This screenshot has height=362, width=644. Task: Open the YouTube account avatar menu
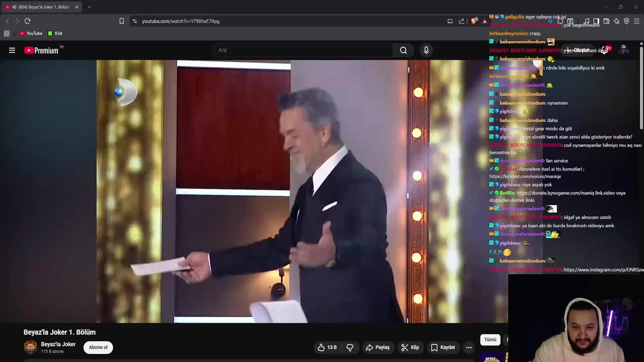[x=623, y=50]
